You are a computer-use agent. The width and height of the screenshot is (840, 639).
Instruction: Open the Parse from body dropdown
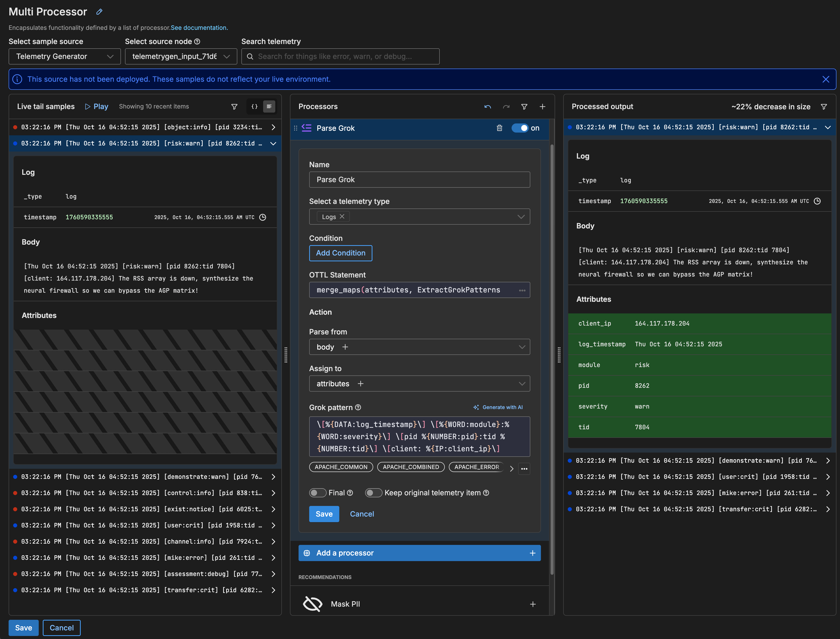(419, 347)
